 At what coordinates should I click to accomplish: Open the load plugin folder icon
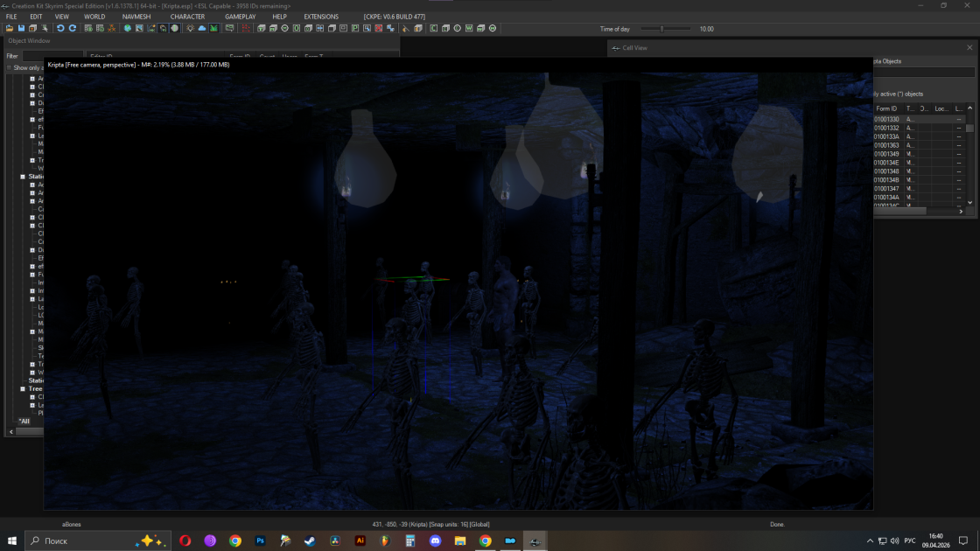coord(10,28)
